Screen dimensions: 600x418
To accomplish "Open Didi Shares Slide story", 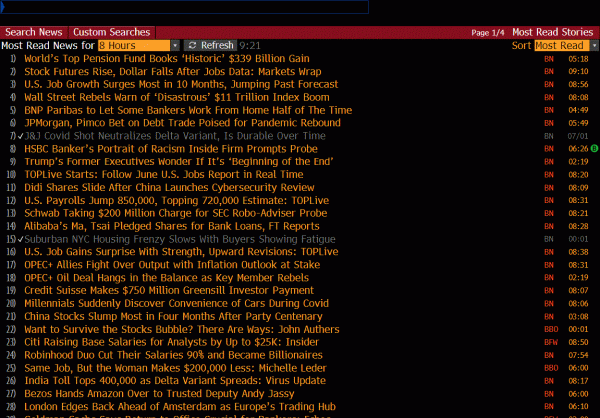I will 169,188.
